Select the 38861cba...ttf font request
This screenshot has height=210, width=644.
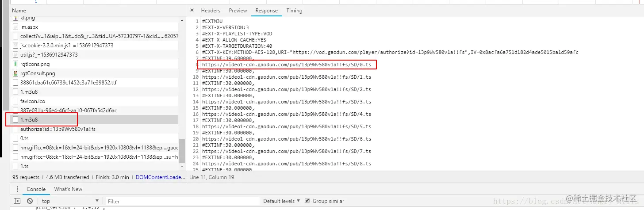tap(95, 83)
